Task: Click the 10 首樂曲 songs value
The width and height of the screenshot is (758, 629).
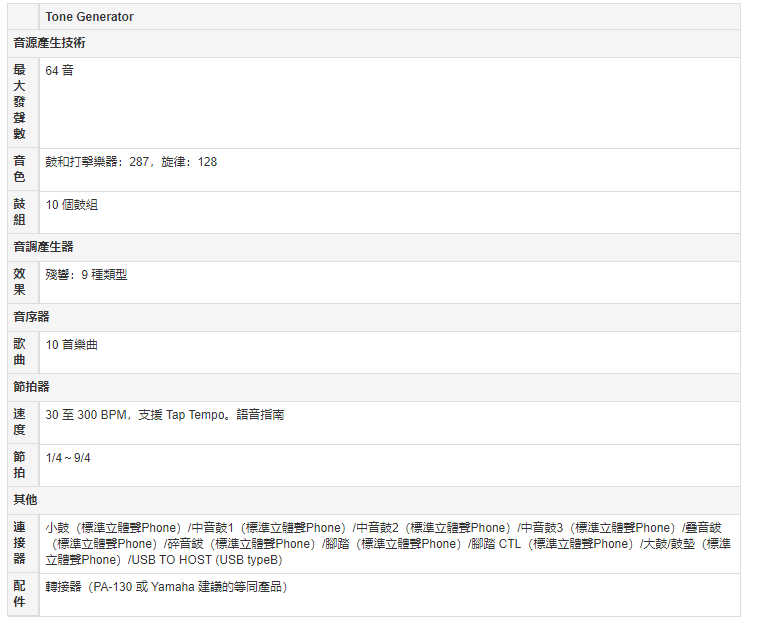Action: click(72, 345)
